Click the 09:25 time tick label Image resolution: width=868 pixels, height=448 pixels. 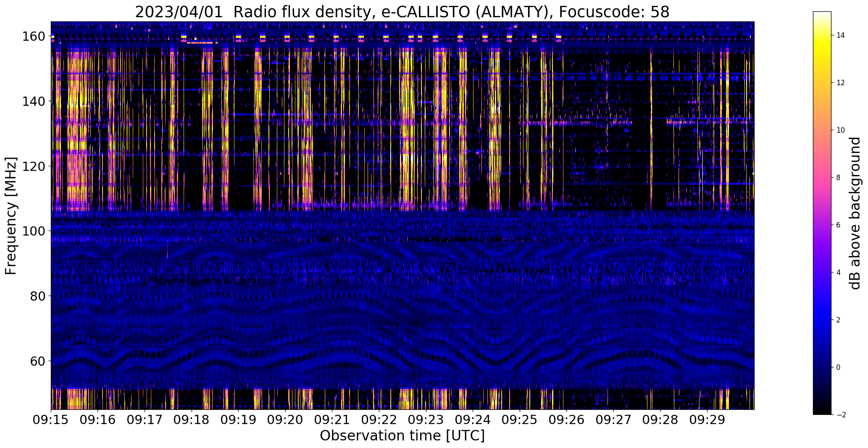(x=520, y=420)
